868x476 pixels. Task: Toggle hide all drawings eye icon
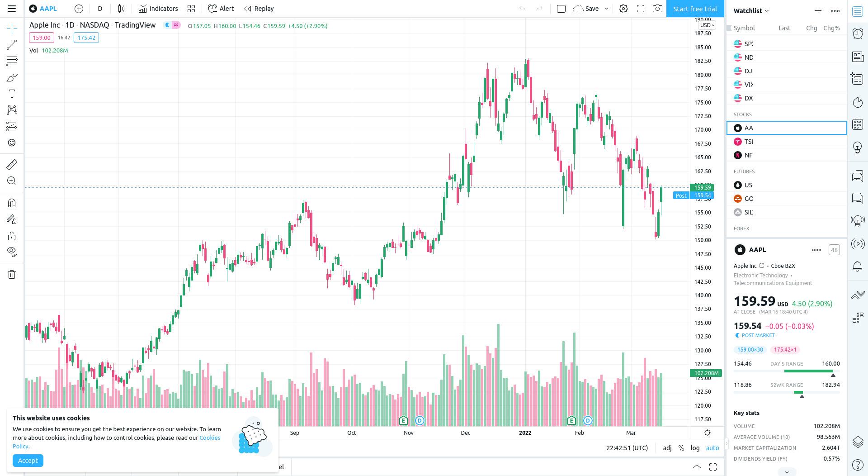coord(12,252)
